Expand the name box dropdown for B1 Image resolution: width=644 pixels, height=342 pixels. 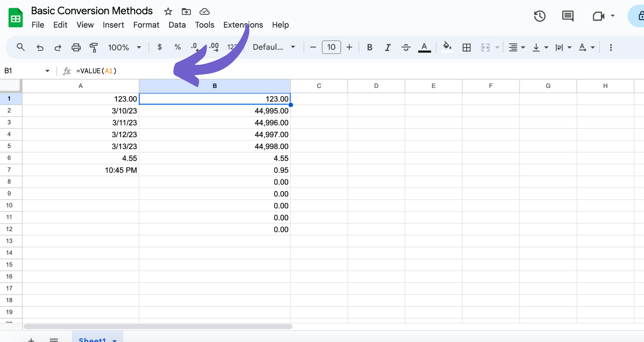[47, 71]
